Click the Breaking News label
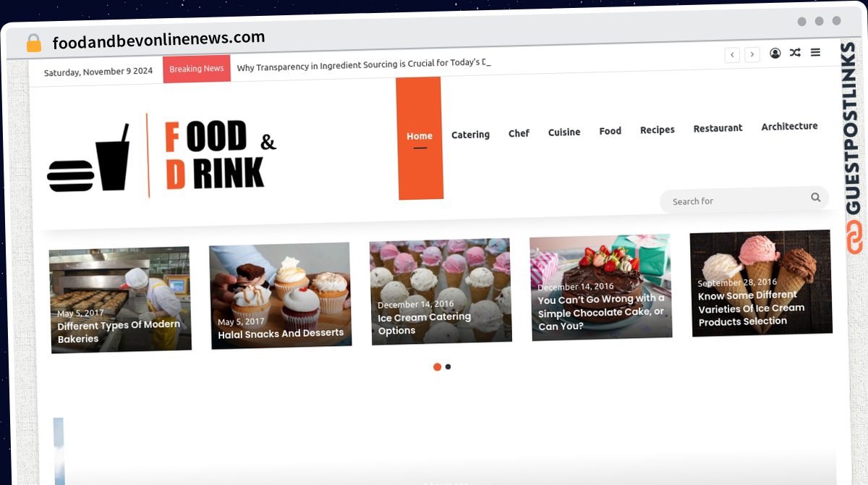 click(197, 69)
